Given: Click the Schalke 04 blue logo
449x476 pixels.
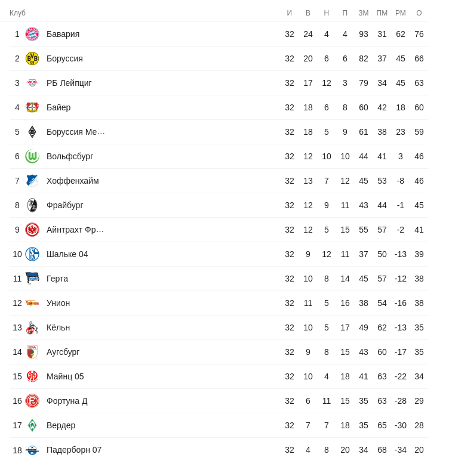Looking at the screenshot, I should pos(32,254).
